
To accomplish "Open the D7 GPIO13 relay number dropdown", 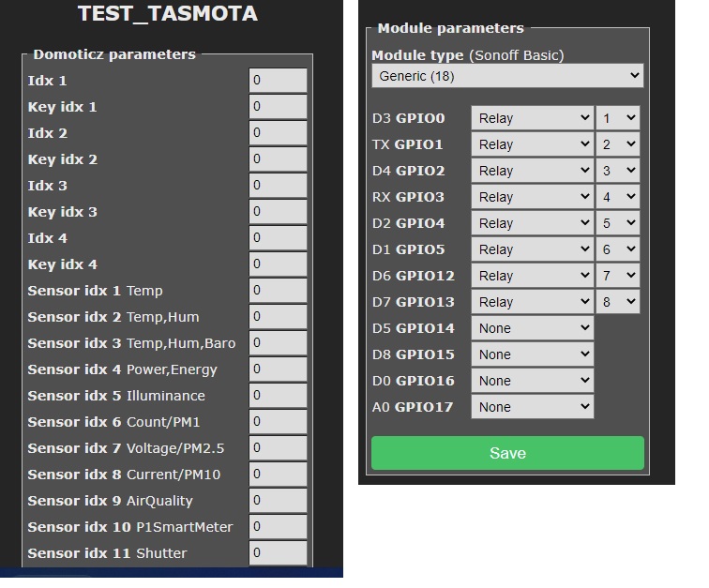I will 618,302.
